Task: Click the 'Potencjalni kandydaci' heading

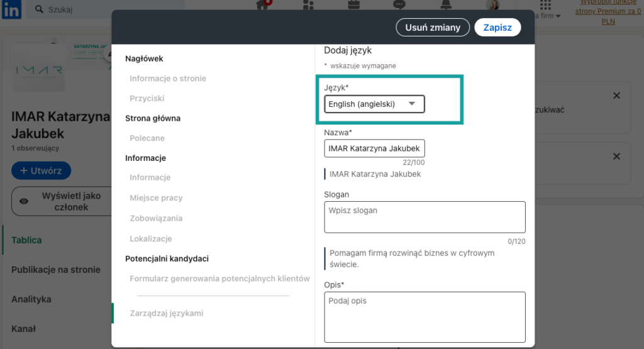Action: [x=167, y=258]
